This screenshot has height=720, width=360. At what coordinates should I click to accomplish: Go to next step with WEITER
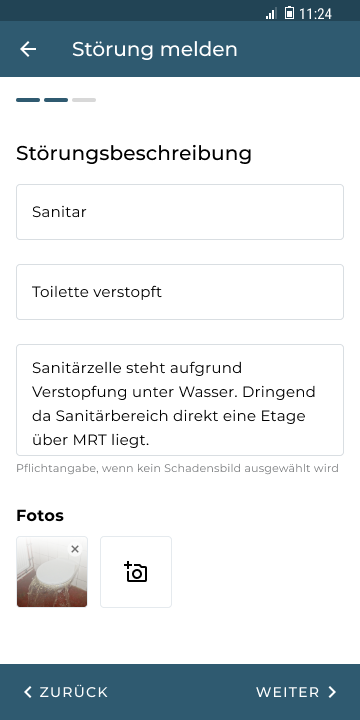pyautogui.click(x=296, y=692)
